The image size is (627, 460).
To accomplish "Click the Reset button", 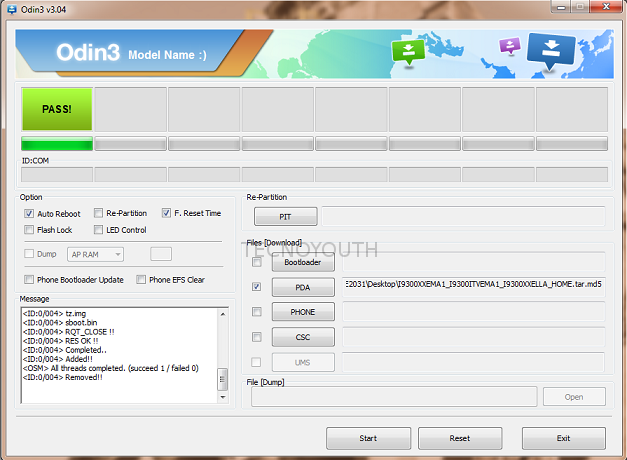I will point(460,438).
